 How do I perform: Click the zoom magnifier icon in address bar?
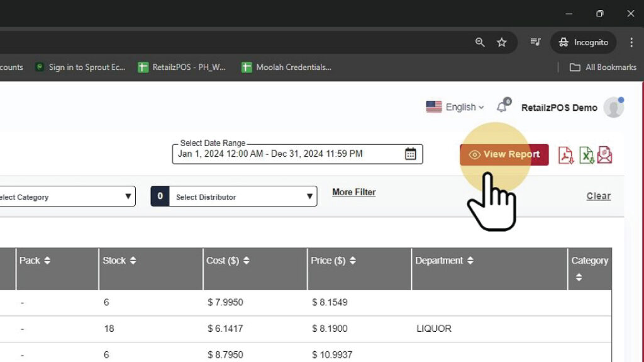[x=480, y=42]
